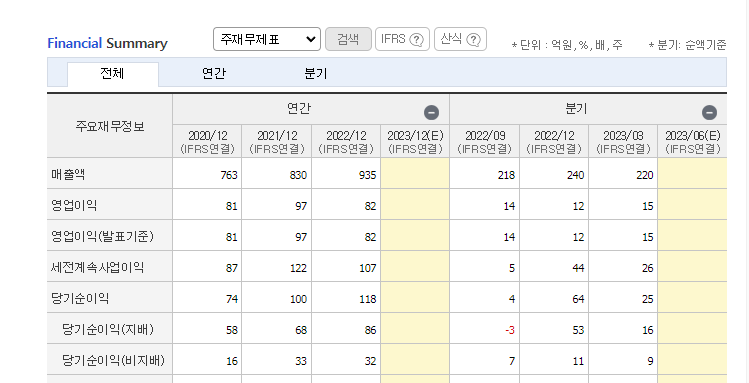The height and width of the screenshot is (383, 749).
Task: Click the 2023/03 quarterly column header
Action: click(623, 142)
